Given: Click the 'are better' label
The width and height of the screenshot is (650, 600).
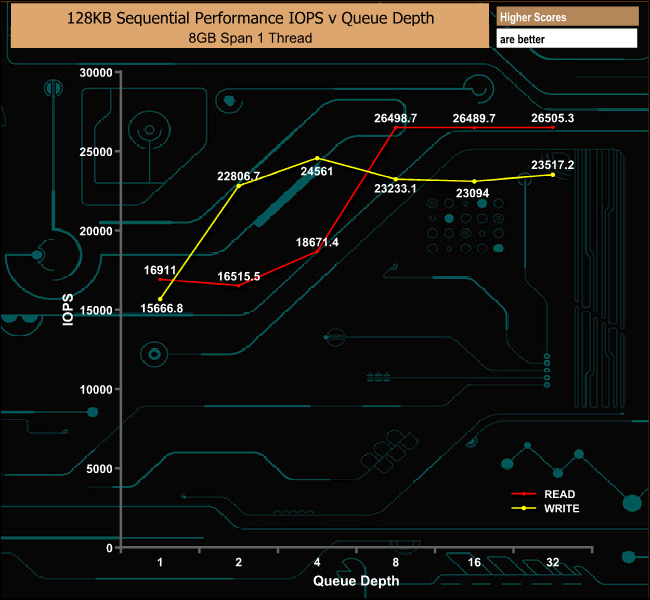Looking at the screenshot, I should point(522,39).
